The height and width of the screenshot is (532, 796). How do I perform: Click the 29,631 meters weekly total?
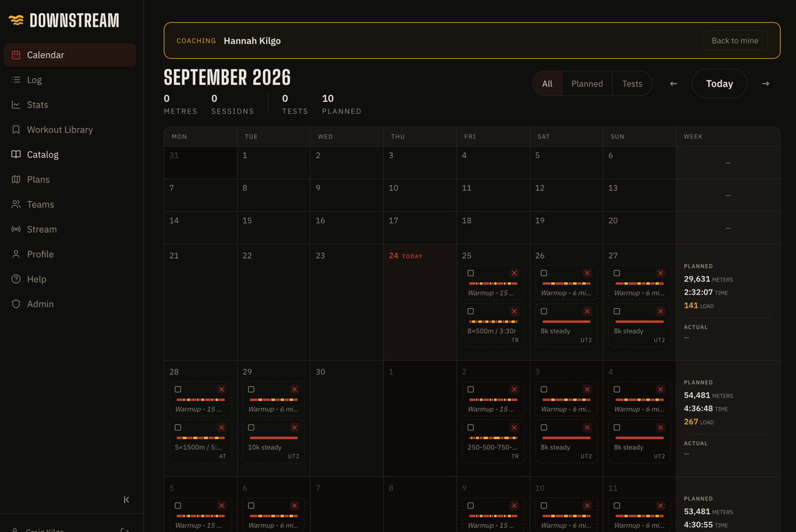708,279
